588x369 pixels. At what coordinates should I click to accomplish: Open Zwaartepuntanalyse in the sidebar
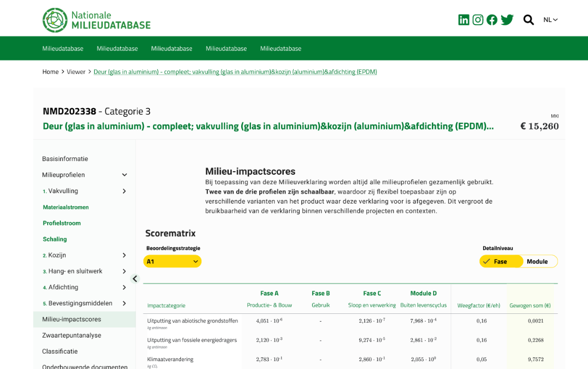[71, 335]
